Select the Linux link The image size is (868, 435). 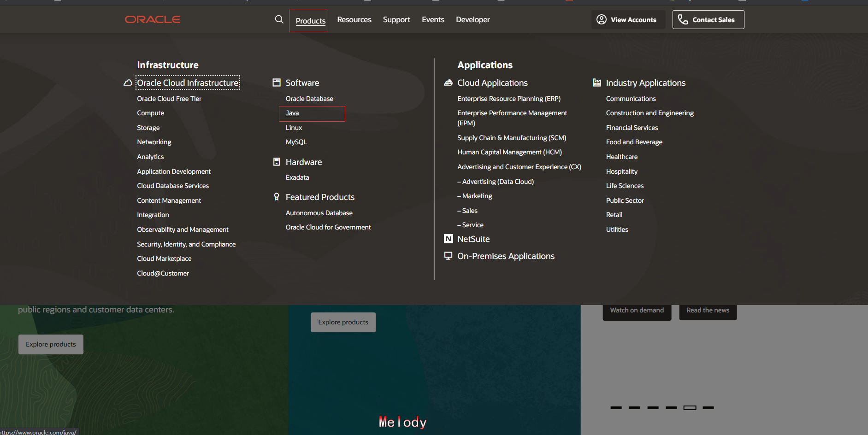(294, 128)
